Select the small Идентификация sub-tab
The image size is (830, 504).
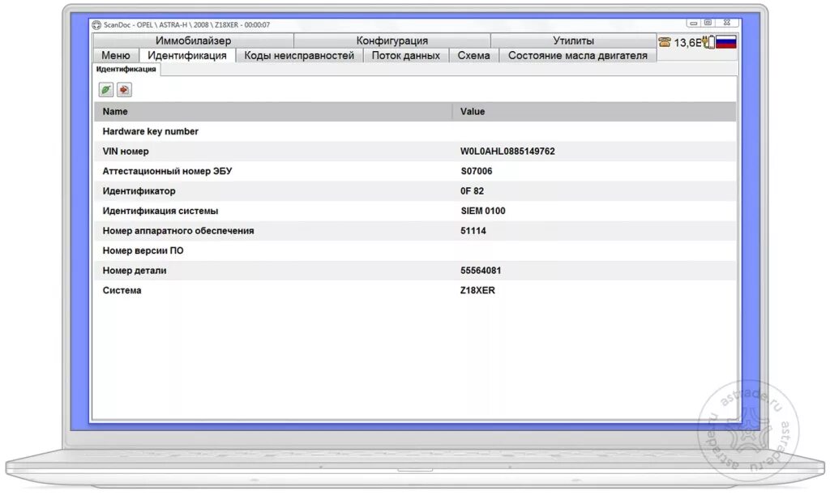[126, 69]
